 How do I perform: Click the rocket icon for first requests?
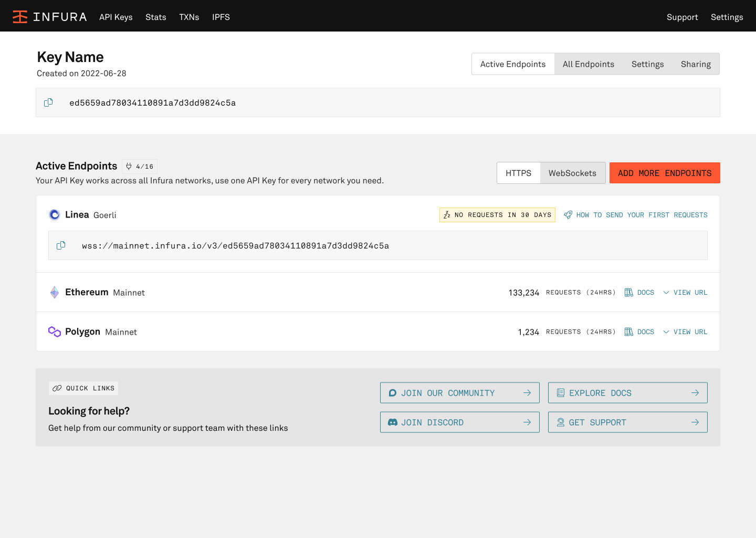[x=568, y=215]
